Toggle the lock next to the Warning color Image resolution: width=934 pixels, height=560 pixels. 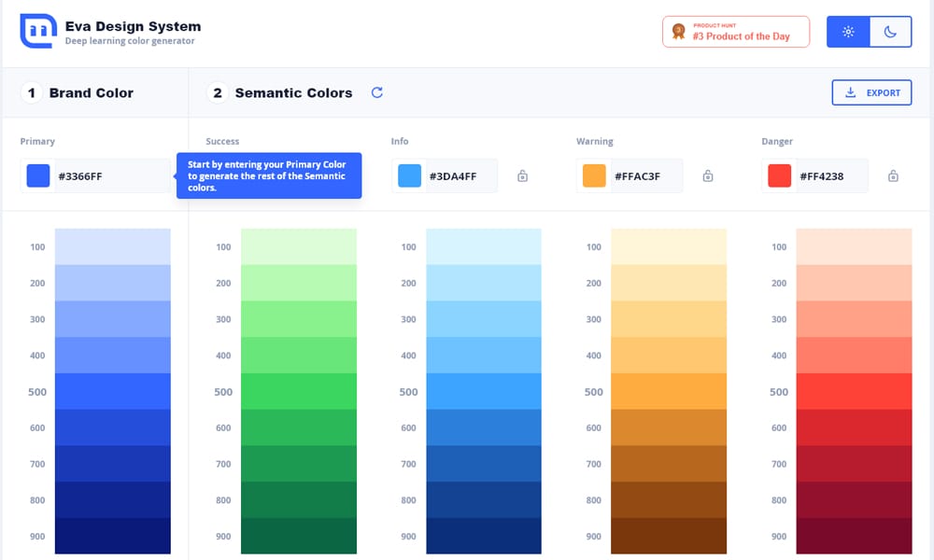pyautogui.click(x=707, y=175)
